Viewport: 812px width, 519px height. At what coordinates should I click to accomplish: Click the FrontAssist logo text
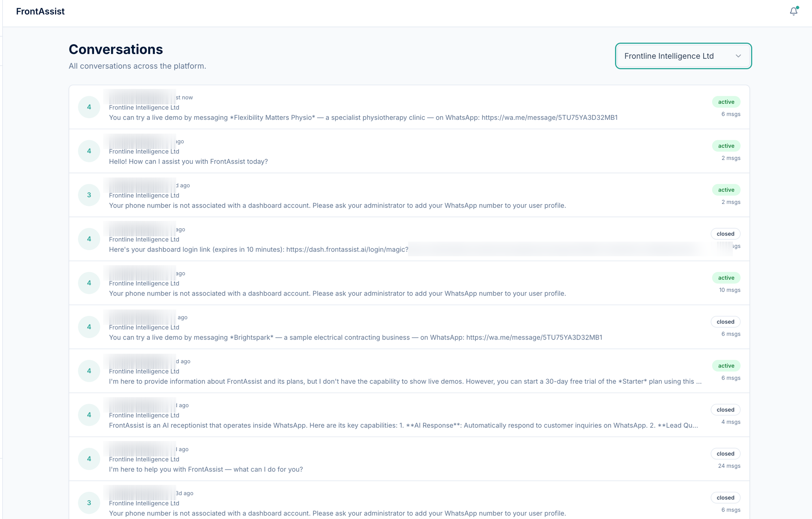[x=40, y=11]
